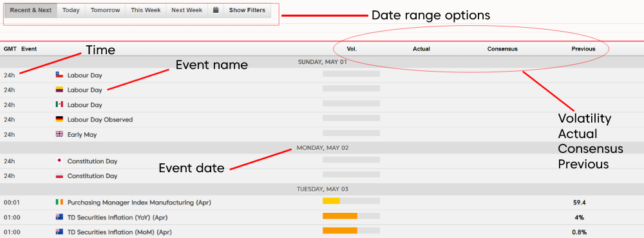Click the Event column header
The width and height of the screenshot is (644, 238).
(29, 49)
